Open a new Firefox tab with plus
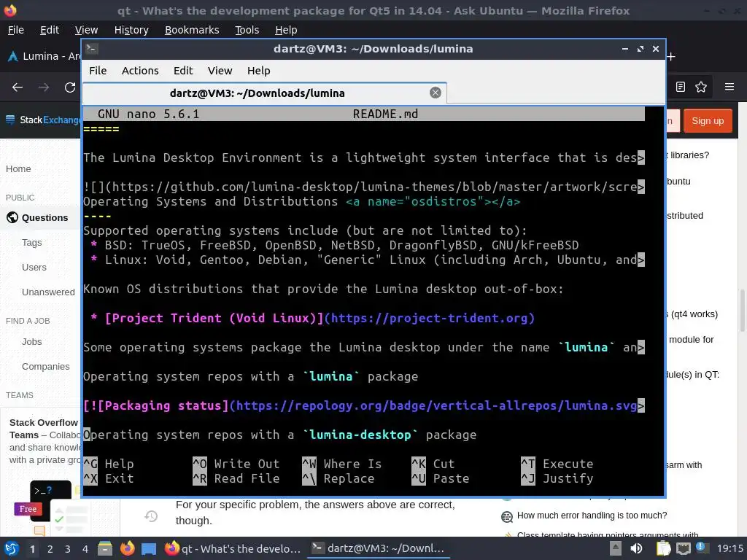Screen dimensions: 747x560 (671, 57)
